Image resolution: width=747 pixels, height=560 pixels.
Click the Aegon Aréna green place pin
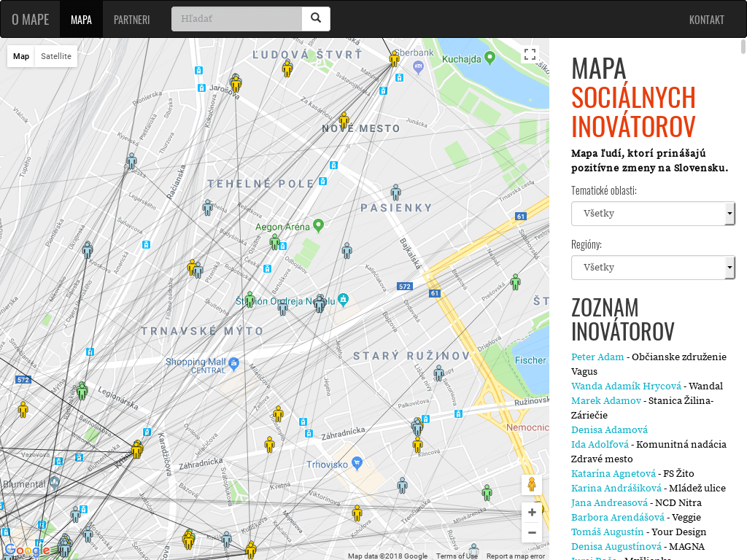[319, 226]
